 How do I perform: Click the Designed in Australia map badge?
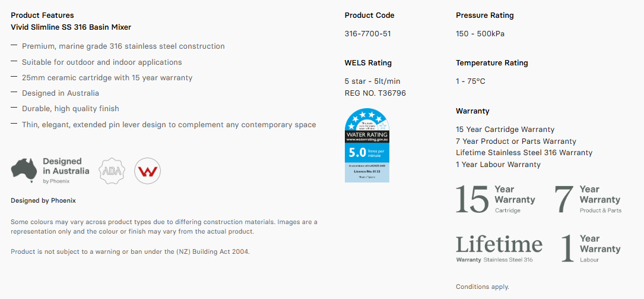[50, 171]
